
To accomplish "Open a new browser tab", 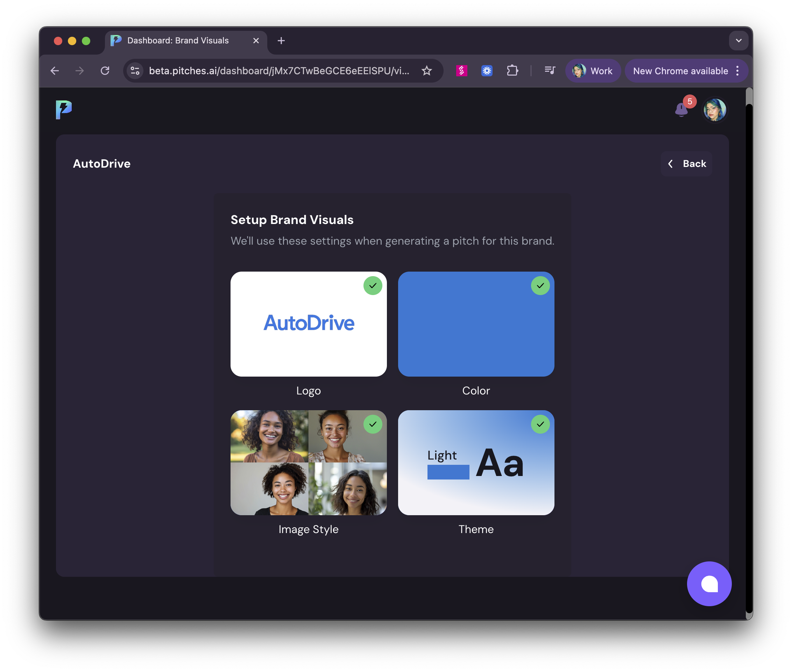I will 281,41.
